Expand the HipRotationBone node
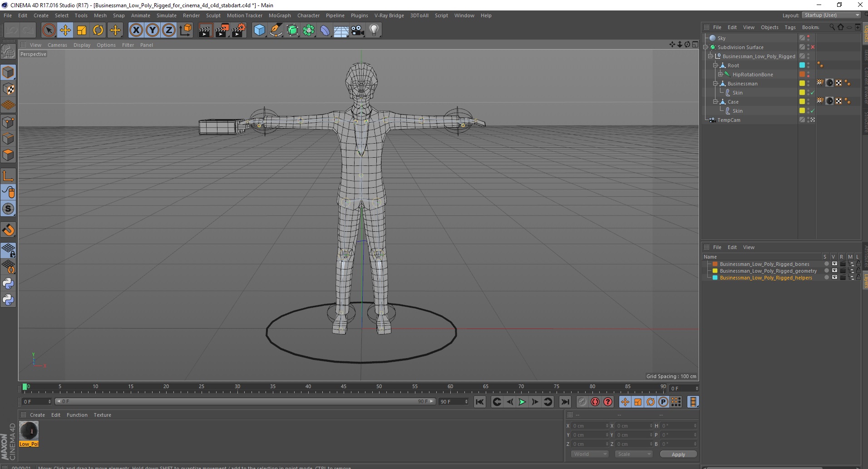Viewport: 868px width, 469px height. [720, 75]
